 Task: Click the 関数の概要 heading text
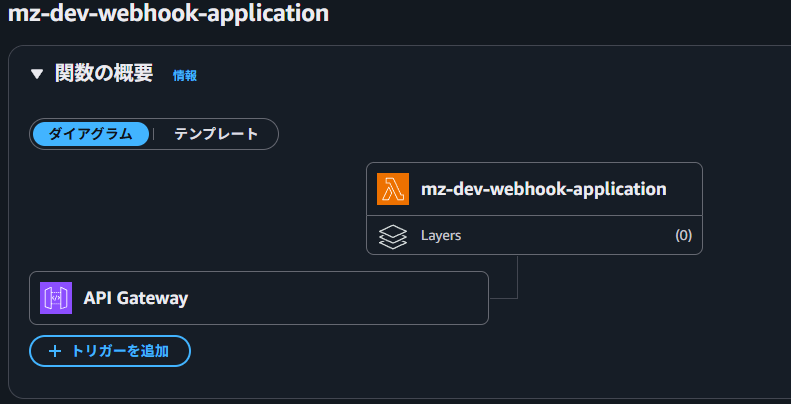pos(104,74)
